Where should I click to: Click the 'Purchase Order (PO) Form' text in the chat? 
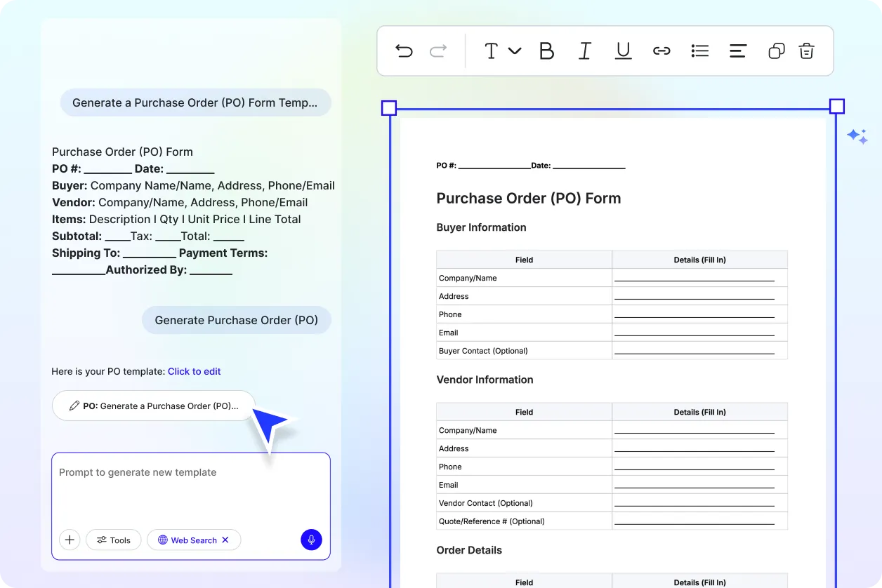122,152
